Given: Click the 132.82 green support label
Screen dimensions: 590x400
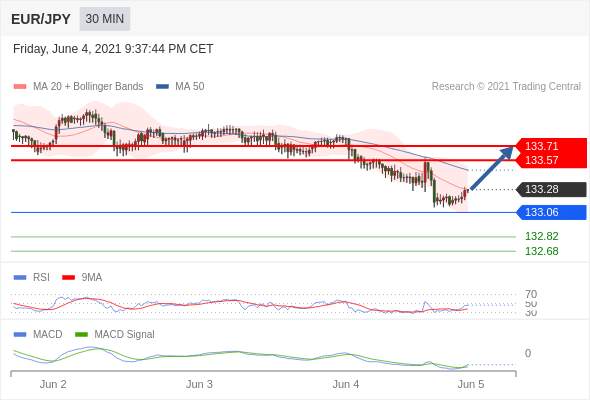Looking at the screenshot, I should (x=541, y=236).
